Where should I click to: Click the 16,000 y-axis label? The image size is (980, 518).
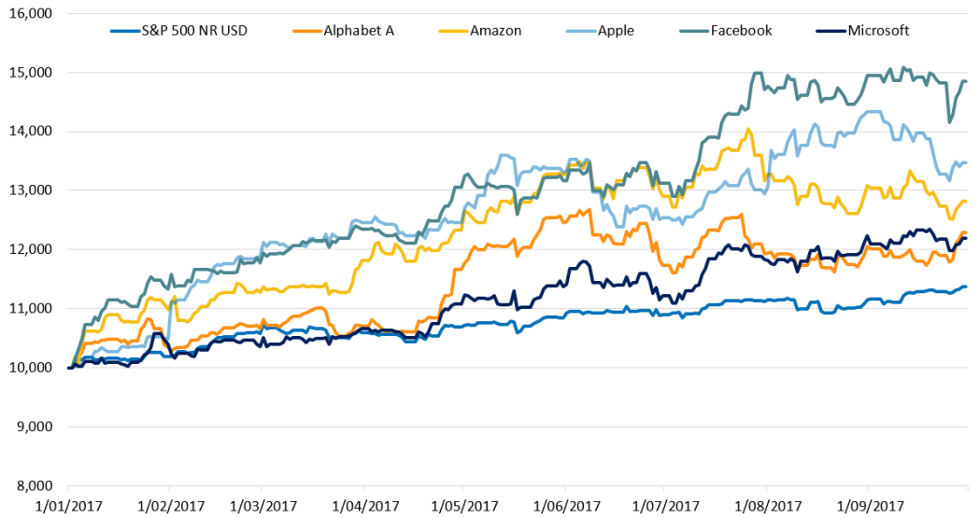coord(32,13)
